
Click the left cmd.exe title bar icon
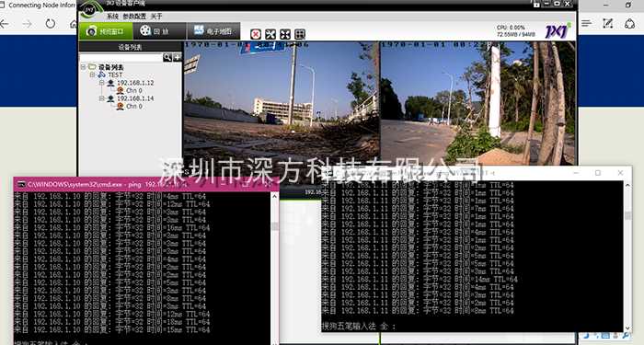(21, 184)
